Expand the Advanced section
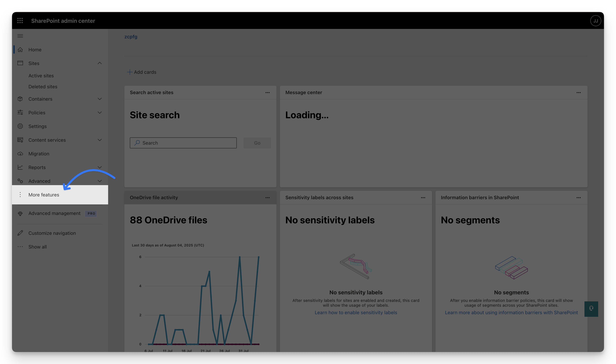The image size is (616, 364). pyautogui.click(x=100, y=181)
